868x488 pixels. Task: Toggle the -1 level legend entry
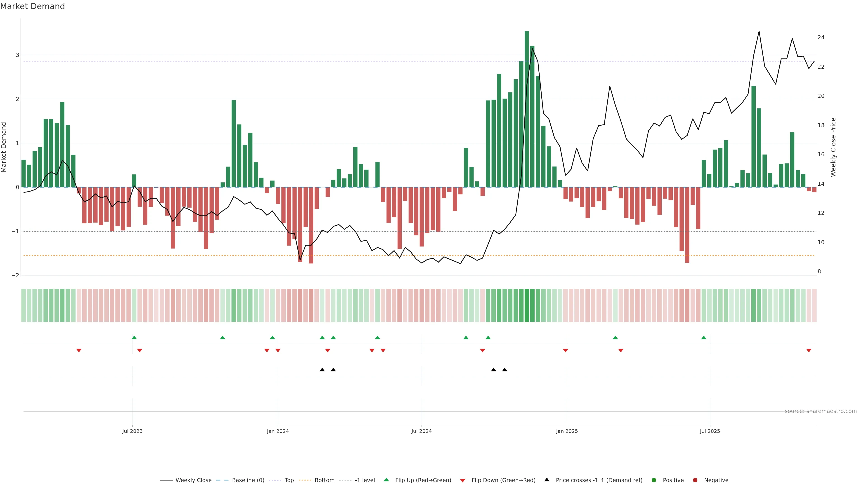click(x=365, y=480)
